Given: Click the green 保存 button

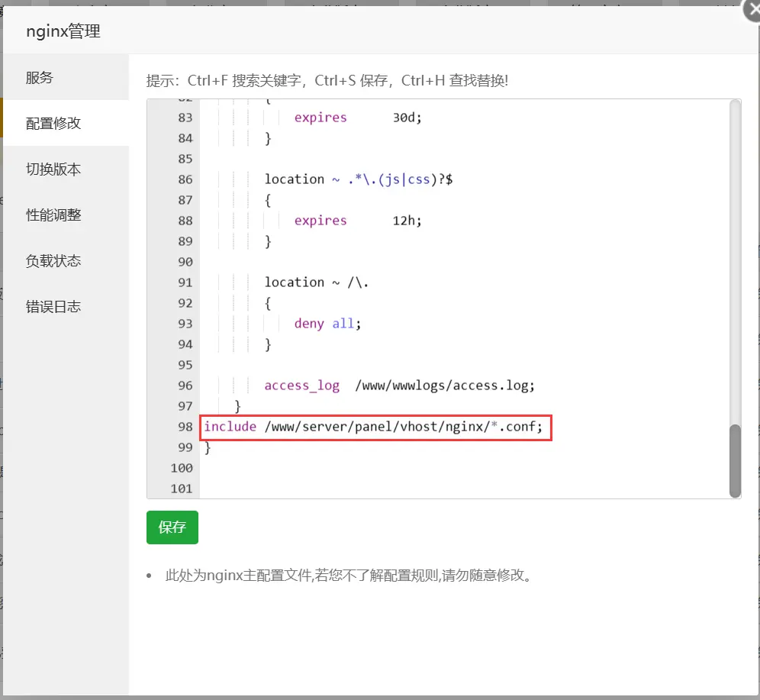Looking at the screenshot, I should [x=172, y=527].
